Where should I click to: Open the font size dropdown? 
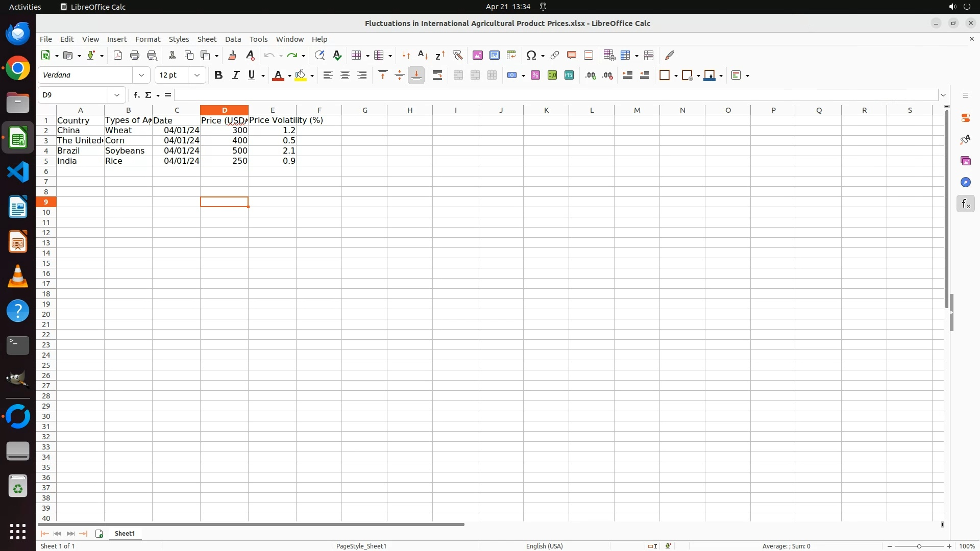pos(197,76)
